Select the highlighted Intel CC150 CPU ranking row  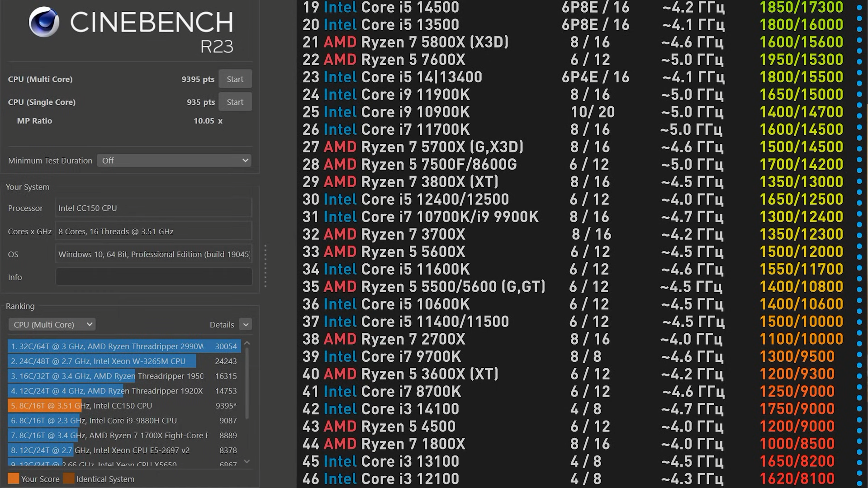click(x=124, y=406)
